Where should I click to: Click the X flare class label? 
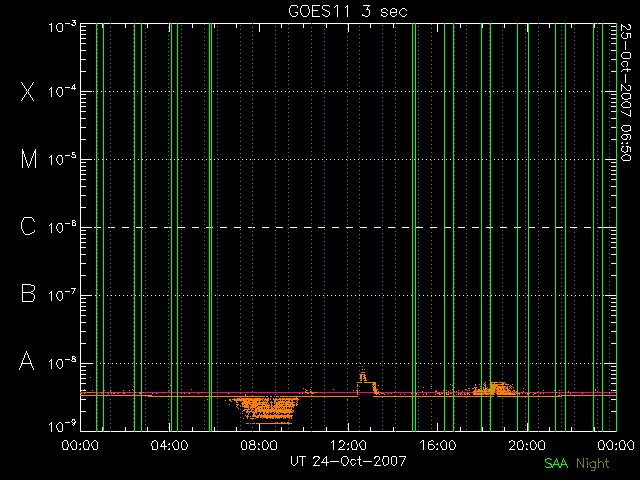27,91
